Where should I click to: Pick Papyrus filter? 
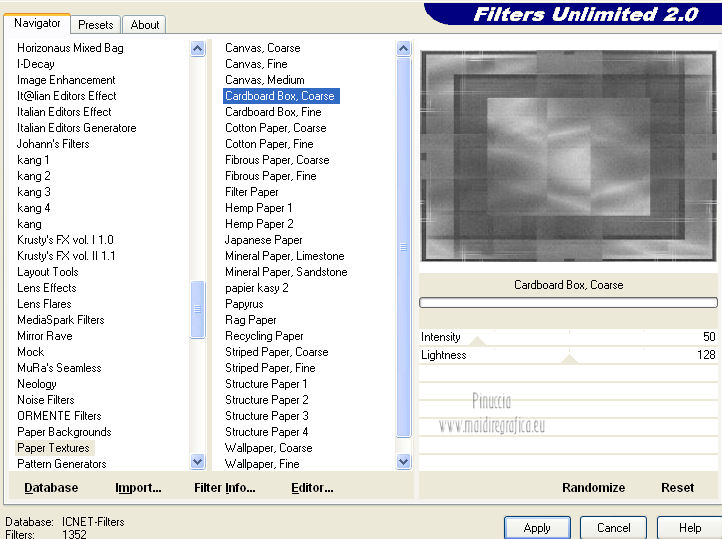coord(244,304)
